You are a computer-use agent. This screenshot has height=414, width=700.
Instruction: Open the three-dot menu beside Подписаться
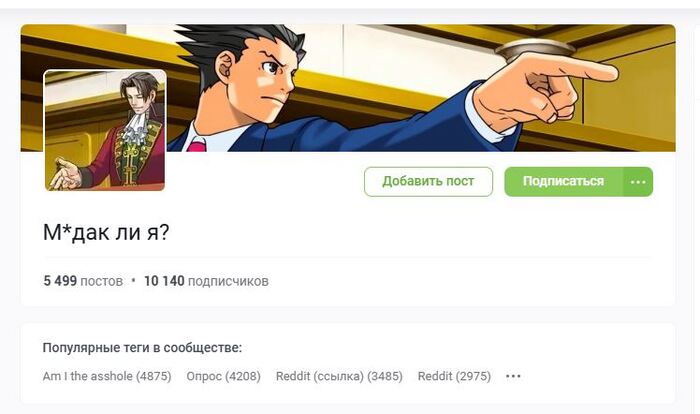tap(638, 182)
